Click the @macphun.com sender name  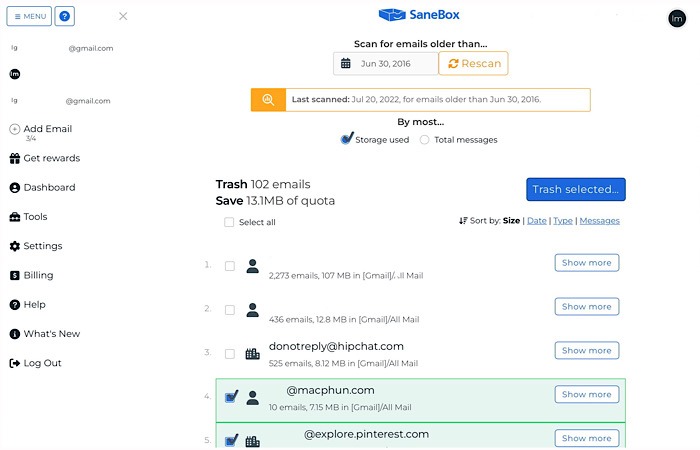pyautogui.click(x=330, y=390)
